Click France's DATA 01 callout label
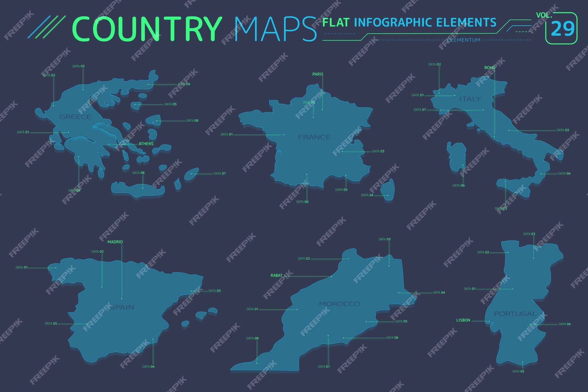This screenshot has height=392, width=588. pos(227,135)
